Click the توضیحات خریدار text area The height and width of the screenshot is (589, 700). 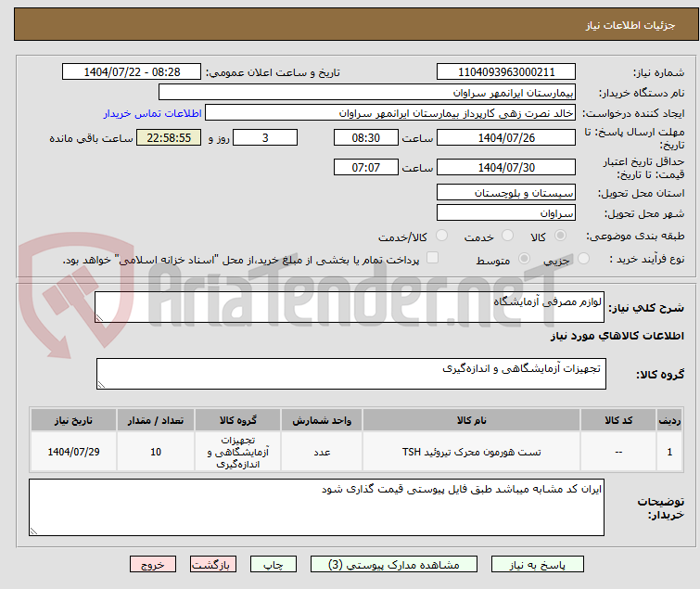click(316, 507)
